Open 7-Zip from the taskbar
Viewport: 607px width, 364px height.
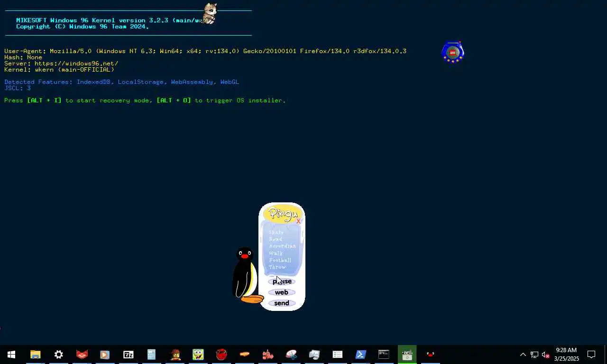(x=128, y=355)
